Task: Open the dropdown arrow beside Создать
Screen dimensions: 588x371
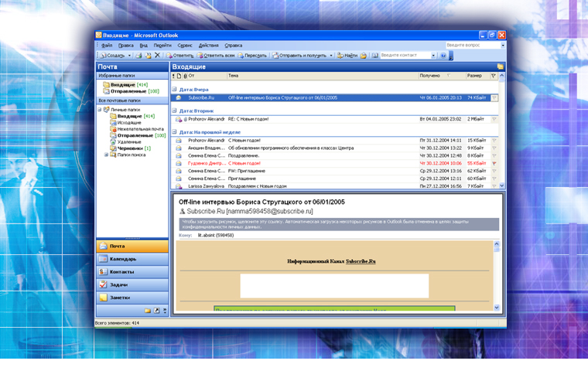Action: [129, 56]
